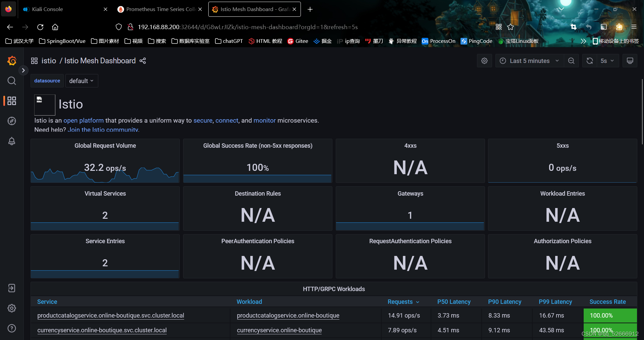Click the 100.00% success rate cell for productcatalogservice
The image size is (644, 340).
pos(610,316)
